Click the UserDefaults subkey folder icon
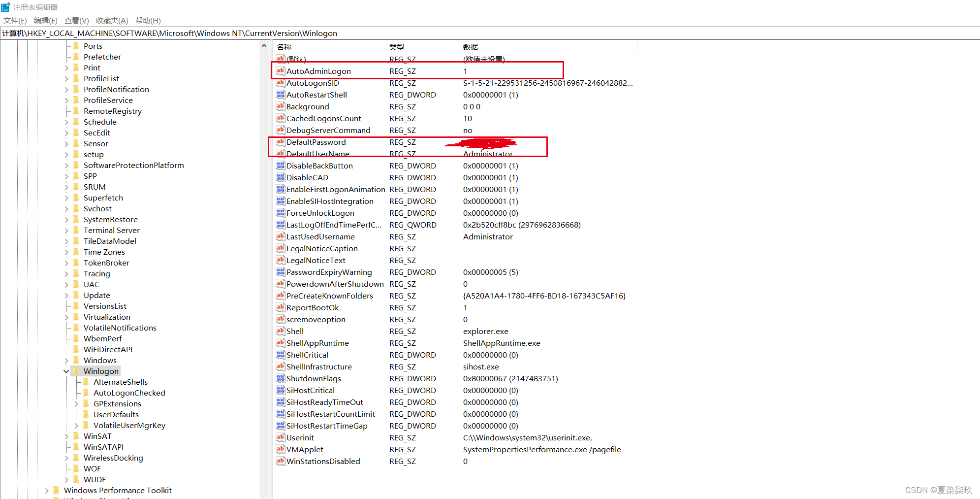 click(x=86, y=414)
